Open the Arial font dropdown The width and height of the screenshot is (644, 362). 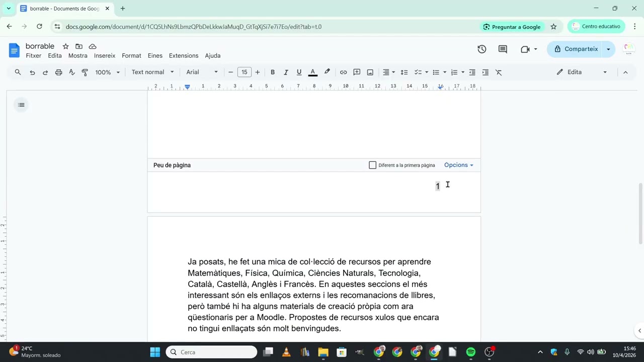[202, 72]
